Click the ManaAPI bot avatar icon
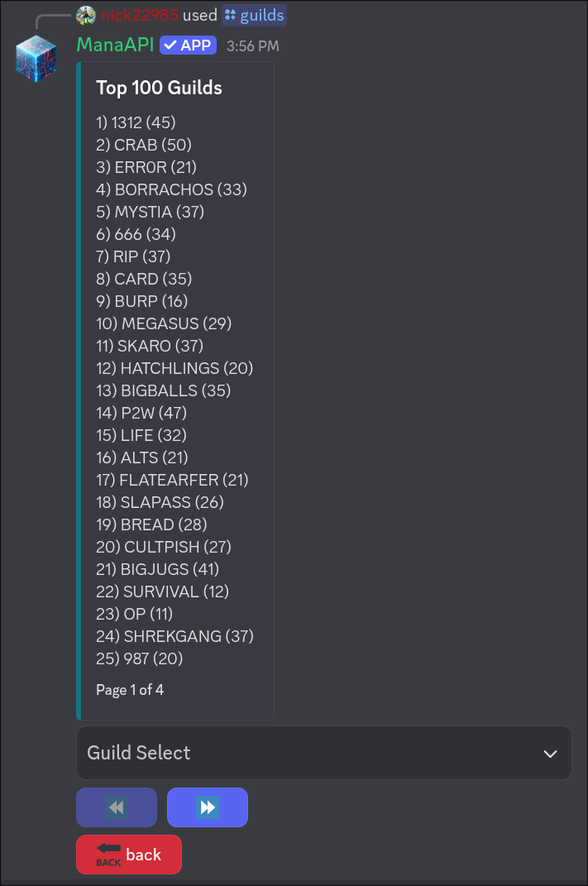The width and height of the screenshot is (588, 886). (x=36, y=60)
